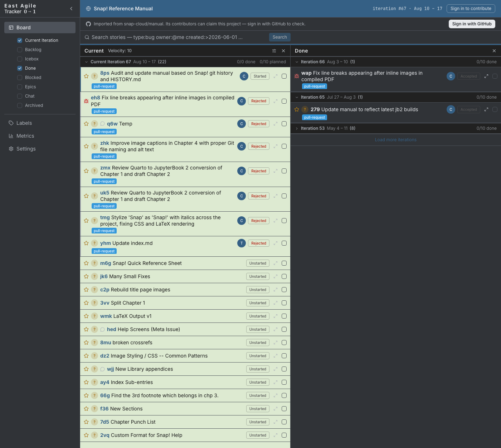Enable the Icebox panel checkbox
This screenshot has height=448, width=501.
click(20, 59)
